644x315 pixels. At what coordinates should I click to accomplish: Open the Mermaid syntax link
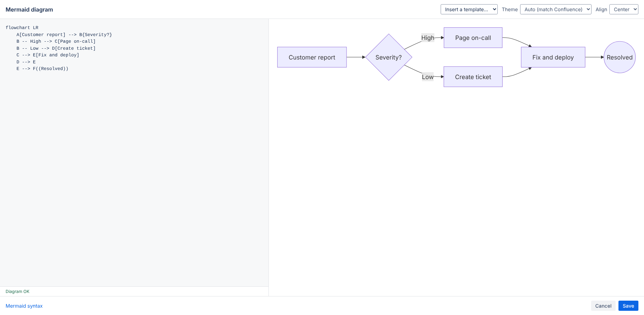pyautogui.click(x=24, y=306)
